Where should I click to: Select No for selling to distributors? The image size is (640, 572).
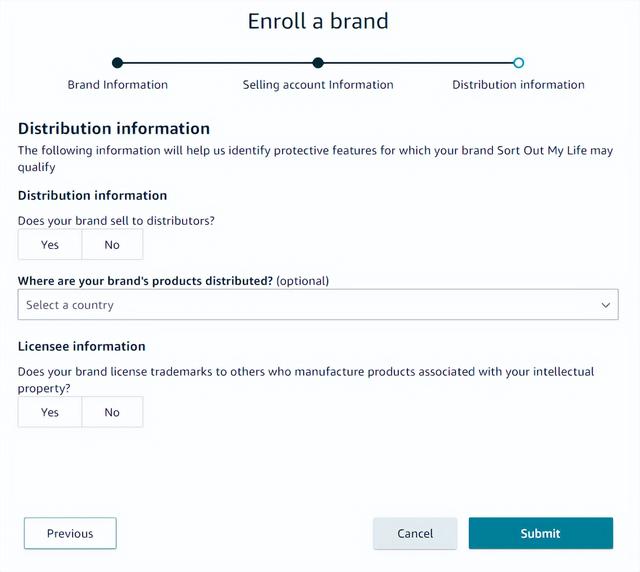(x=112, y=245)
